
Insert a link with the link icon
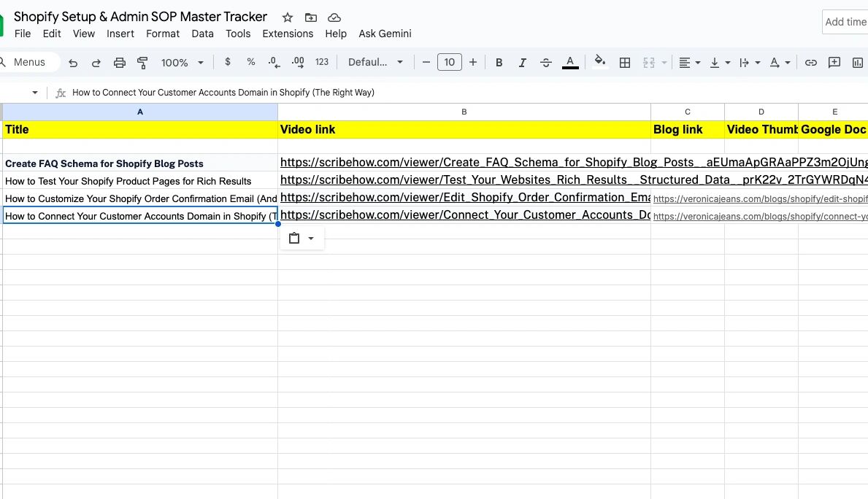(x=811, y=63)
